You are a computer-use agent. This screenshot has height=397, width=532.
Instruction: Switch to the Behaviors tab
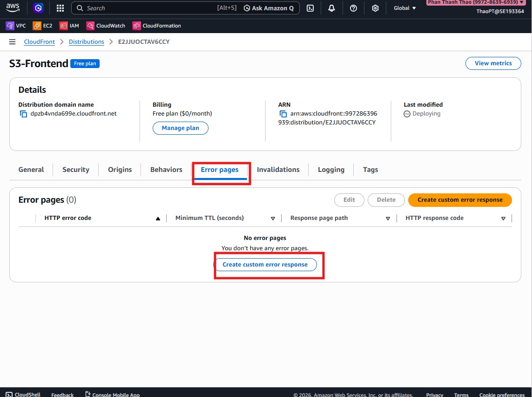click(x=166, y=170)
